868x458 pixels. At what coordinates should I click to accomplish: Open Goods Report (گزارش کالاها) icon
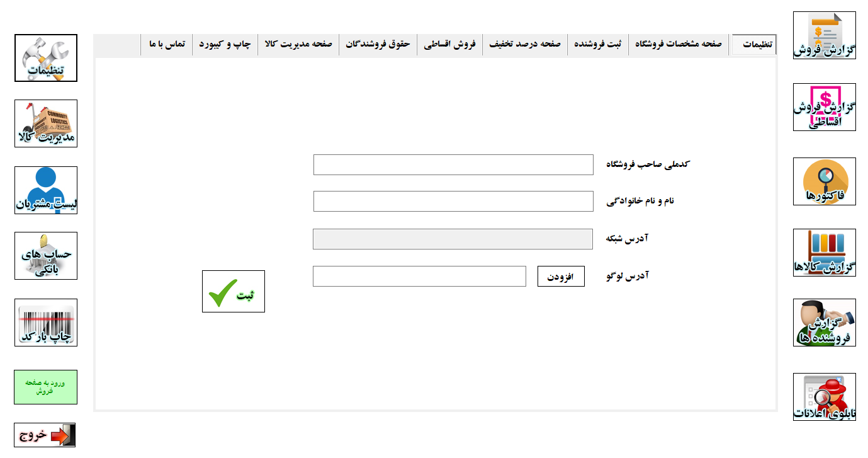(x=824, y=253)
